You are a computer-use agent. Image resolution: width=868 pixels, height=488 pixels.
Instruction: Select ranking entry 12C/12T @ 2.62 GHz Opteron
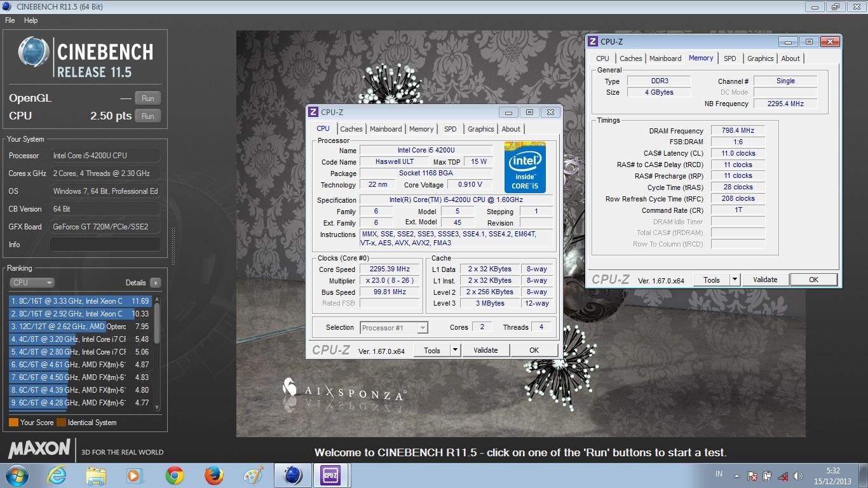point(80,327)
